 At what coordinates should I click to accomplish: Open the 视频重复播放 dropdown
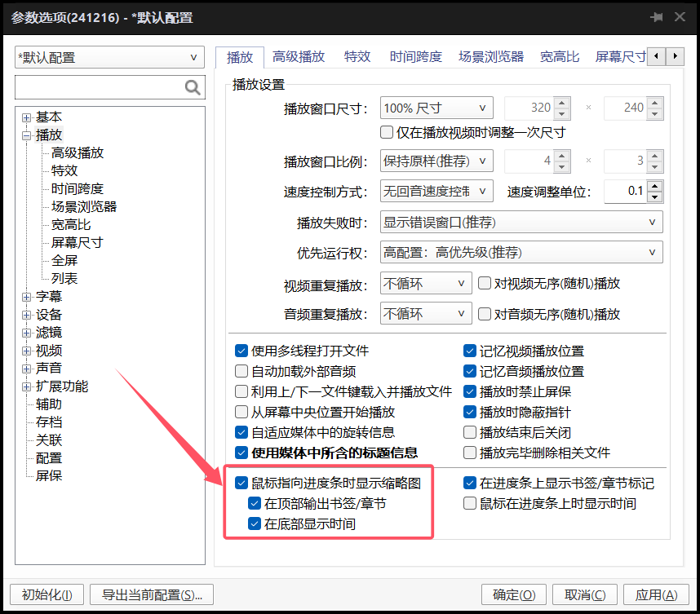pyautogui.click(x=426, y=283)
